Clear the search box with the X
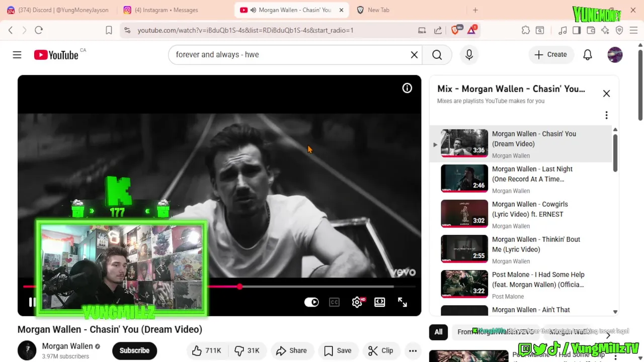The height and width of the screenshot is (362, 644). pyautogui.click(x=414, y=55)
